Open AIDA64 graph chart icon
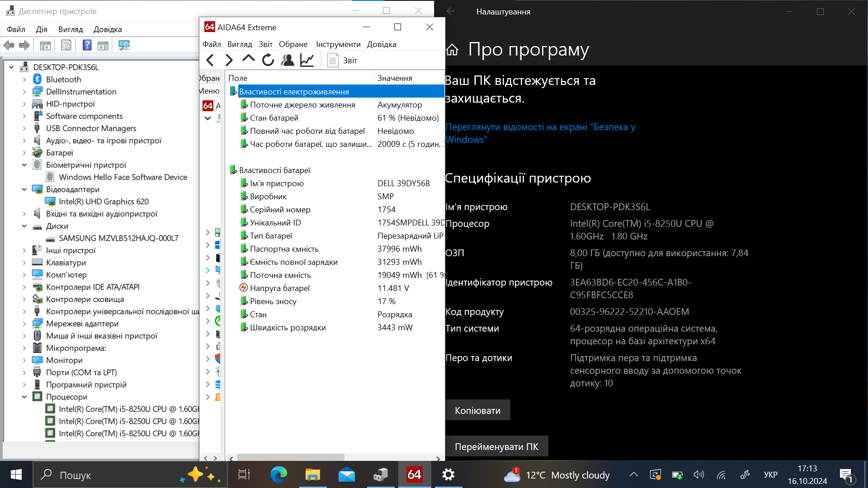Viewport: 868px width, 488px height. tap(307, 60)
